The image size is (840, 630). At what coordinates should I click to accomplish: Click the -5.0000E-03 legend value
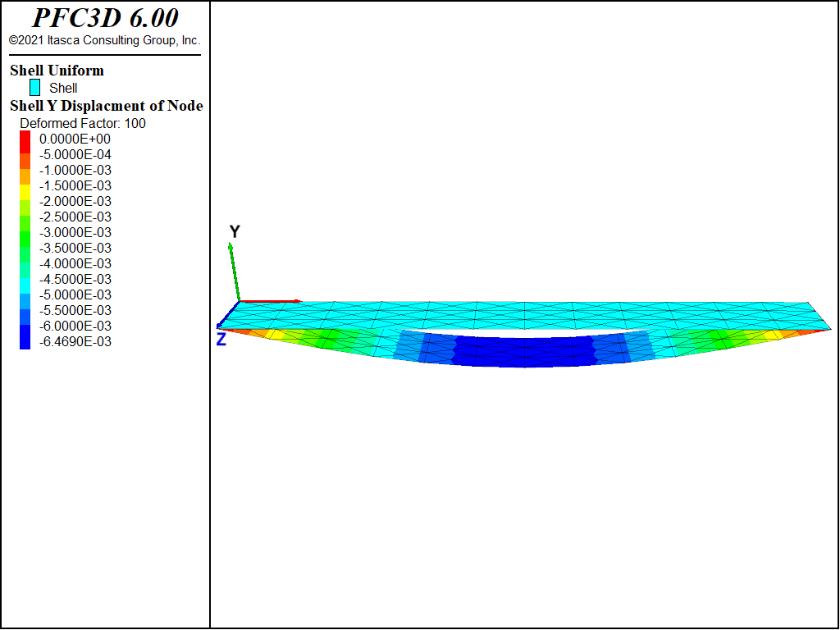[75, 294]
